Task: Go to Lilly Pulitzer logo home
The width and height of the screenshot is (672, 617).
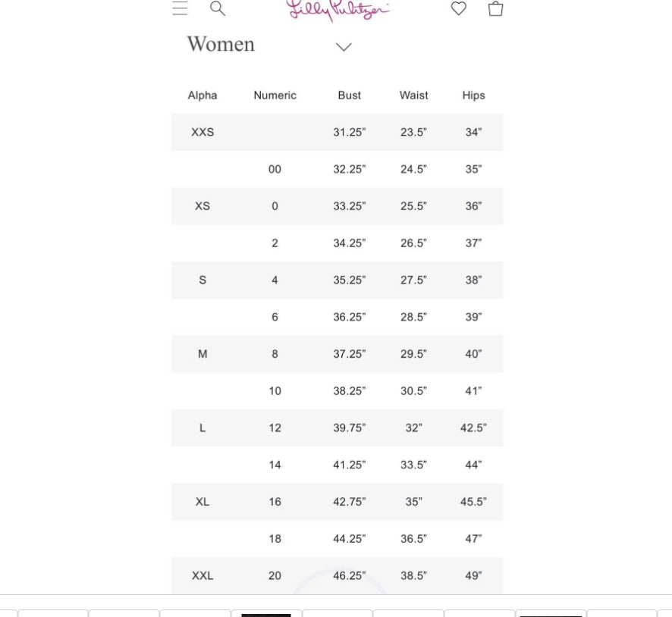Action: [338, 9]
